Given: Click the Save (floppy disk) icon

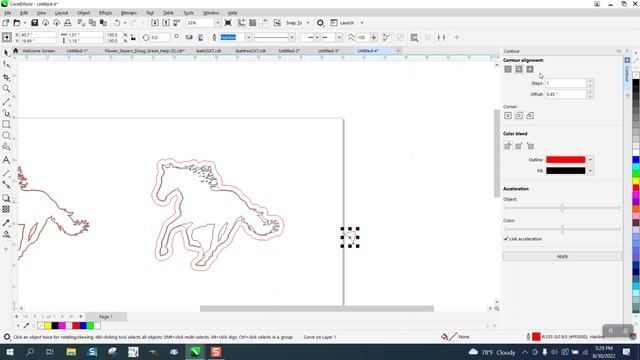Looking at the screenshot, I should coord(34,23).
